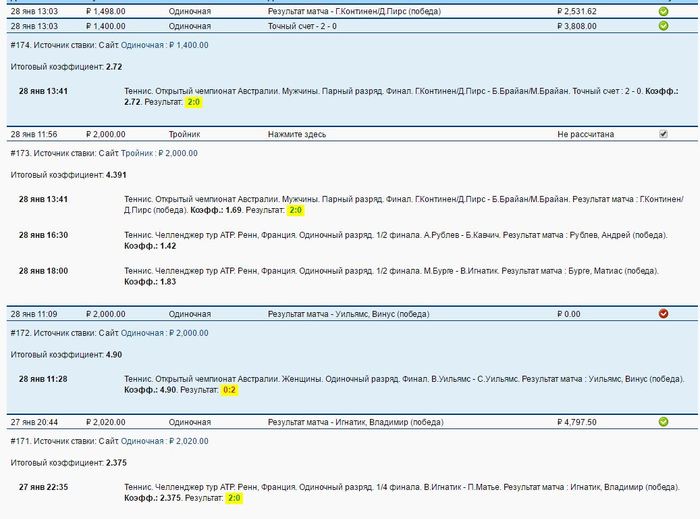Click red loss icon for ₽ 0.00 bet
700x519 pixels.
tap(663, 314)
